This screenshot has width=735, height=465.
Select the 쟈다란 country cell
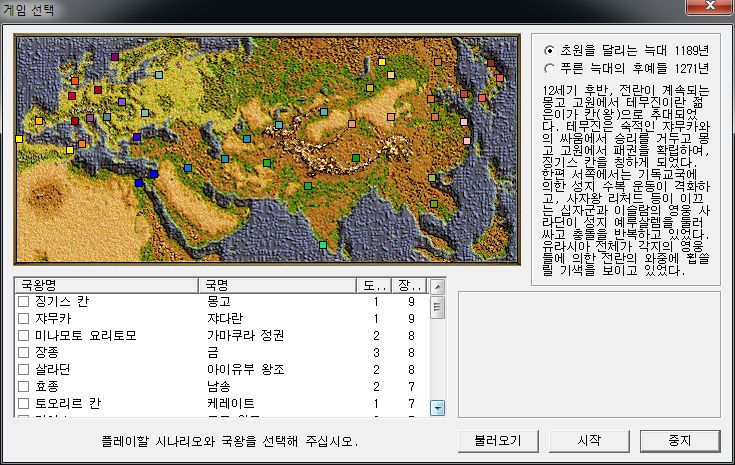point(225,319)
